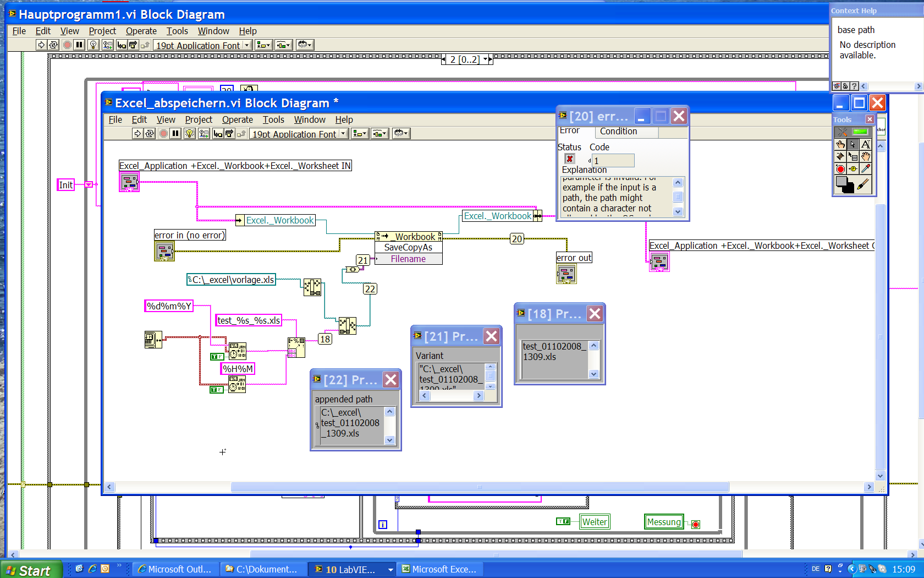Open Distribute Objects dropdown in Hauptprogramm1

point(283,45)
